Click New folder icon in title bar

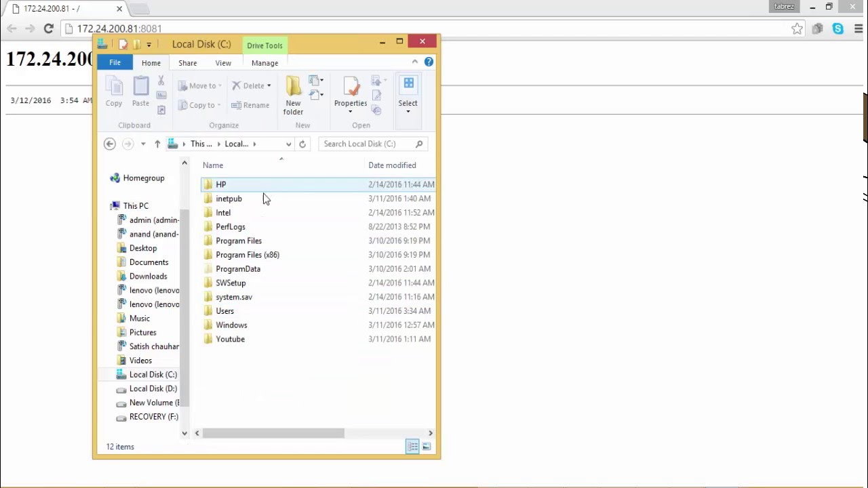137,44
